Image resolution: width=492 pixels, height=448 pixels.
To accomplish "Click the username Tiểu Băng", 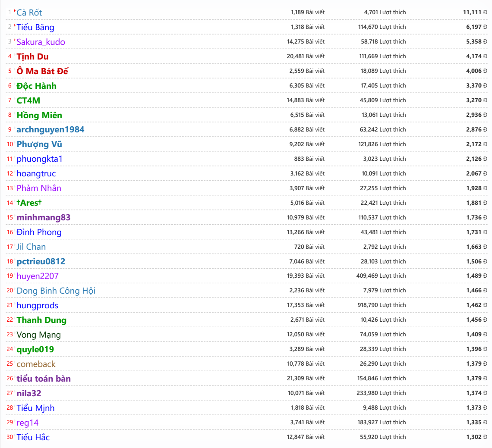I will (x=35, y=27).
